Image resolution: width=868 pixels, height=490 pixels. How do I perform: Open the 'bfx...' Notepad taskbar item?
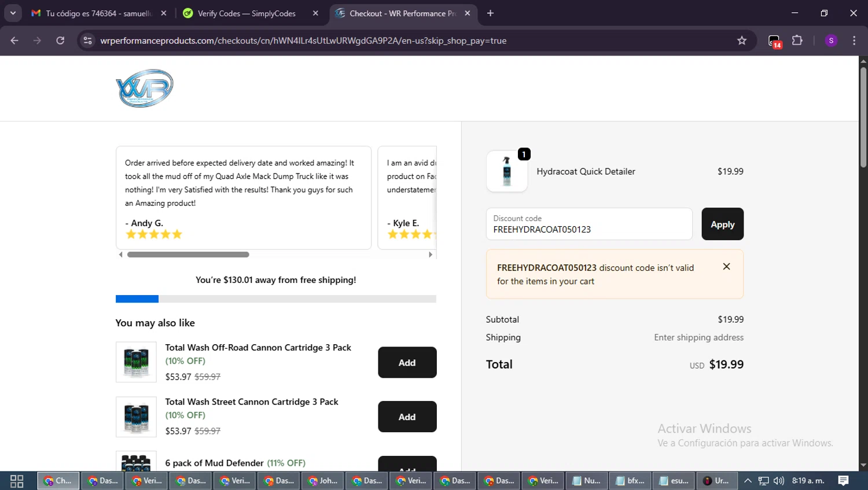pos(630,481)
